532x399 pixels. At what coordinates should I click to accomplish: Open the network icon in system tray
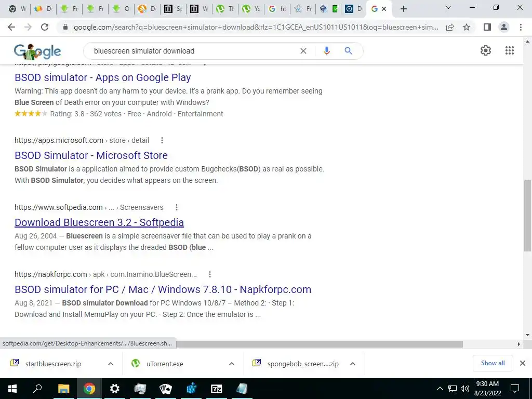[x=453, y=389]
